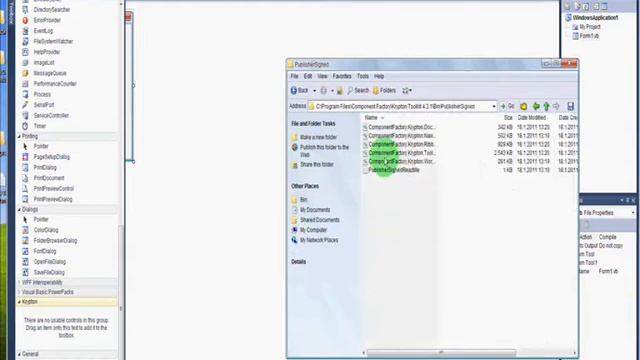Open My Documents from Other Places
Image resolution: width=640 pixels, height=360 pixels.
point(315,210)
